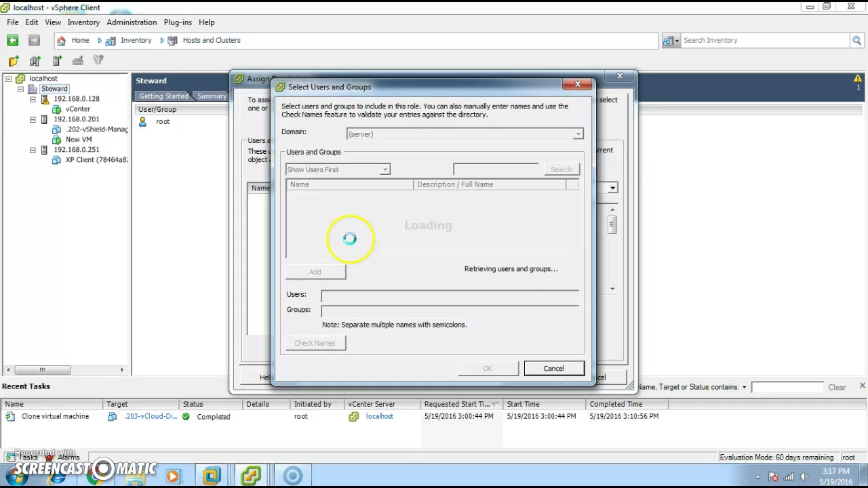Select the Steward datacenter in tree
Screen dimensions: 868x488
[54, 89]
